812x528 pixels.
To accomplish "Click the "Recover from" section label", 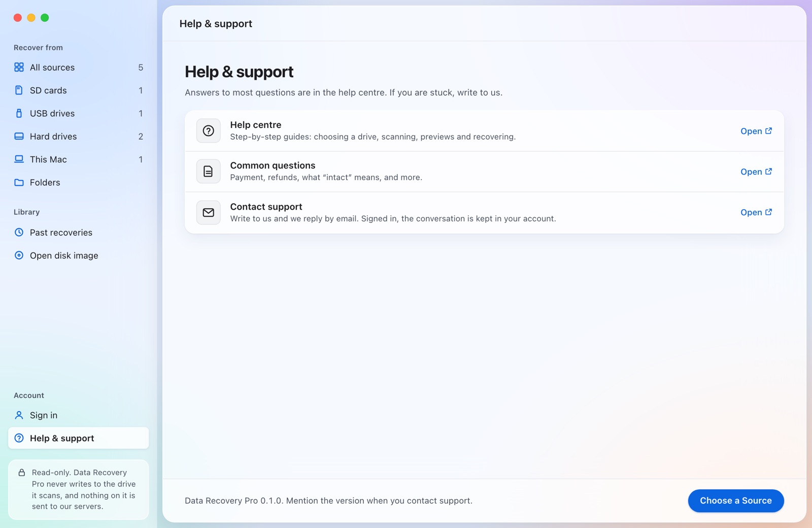I will [x=38, y=47].
